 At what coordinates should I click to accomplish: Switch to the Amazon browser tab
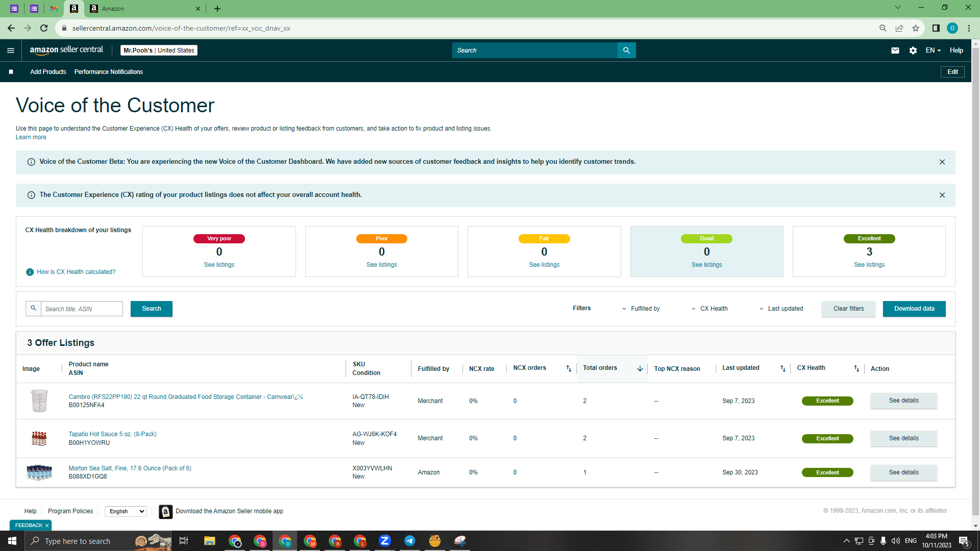pos(145,9)
